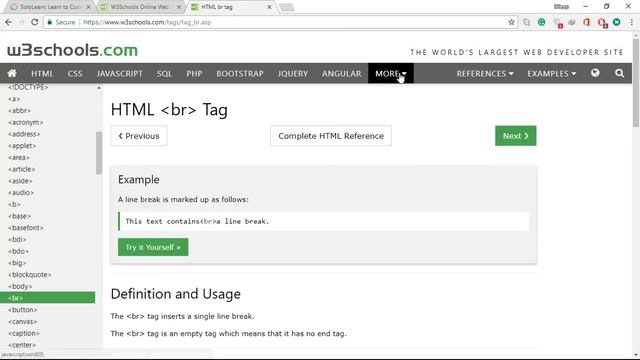Open the <blockquote> sidebar link
640x360 pixels.
(x=30, y=275)
